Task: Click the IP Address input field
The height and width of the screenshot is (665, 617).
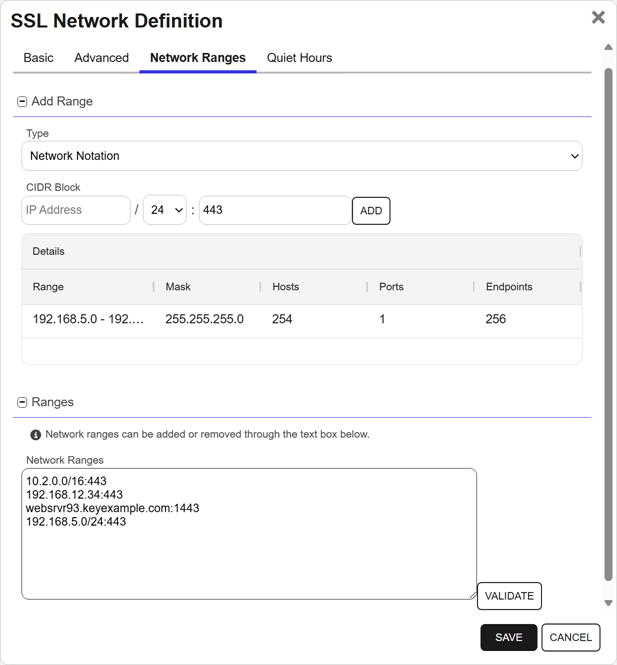Action: (x=76, y=210)
